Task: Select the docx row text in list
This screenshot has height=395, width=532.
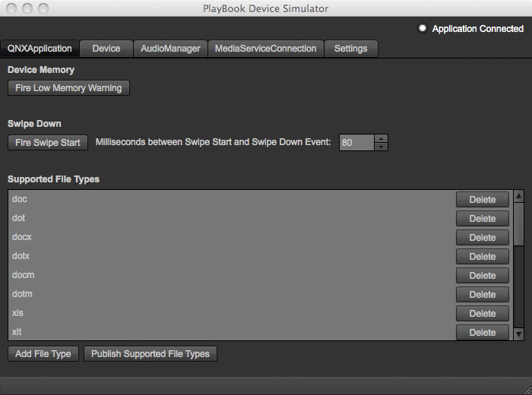Action: pos(22,237)
